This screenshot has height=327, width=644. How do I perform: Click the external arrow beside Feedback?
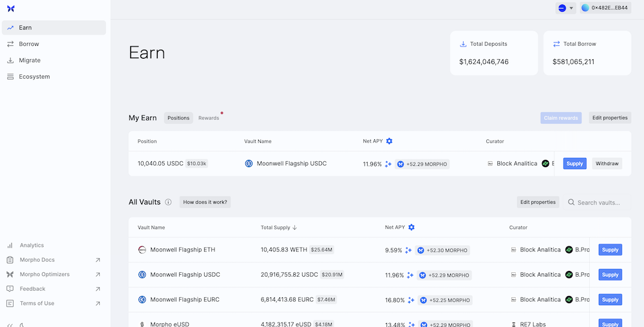98,289
